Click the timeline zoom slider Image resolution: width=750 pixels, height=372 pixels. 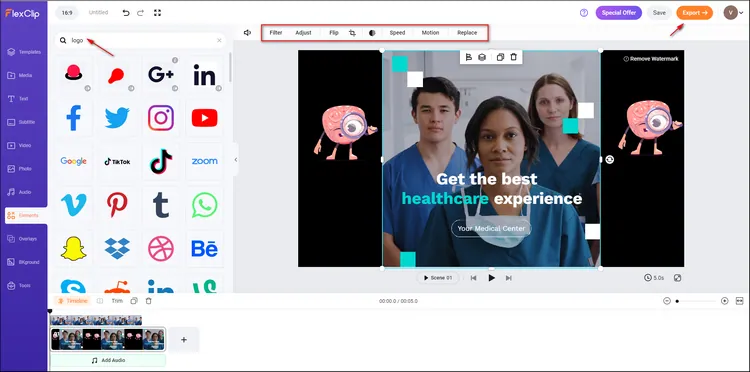[x=696, y=301]
